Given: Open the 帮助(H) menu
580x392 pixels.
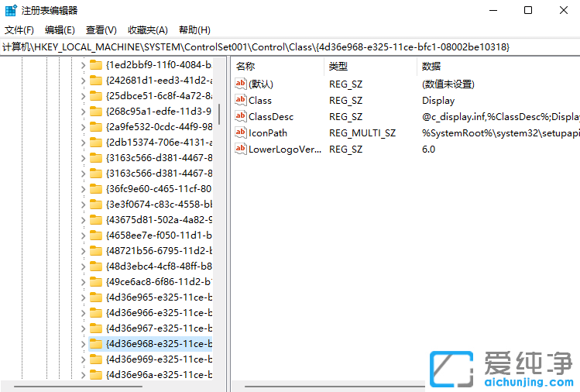Looking at the screenshot, I should coord(194,30).
